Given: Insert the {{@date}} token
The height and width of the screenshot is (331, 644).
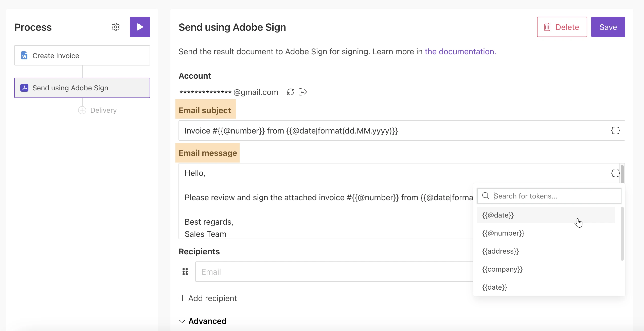Looking at the screenshot, I should tap(546, 215).
